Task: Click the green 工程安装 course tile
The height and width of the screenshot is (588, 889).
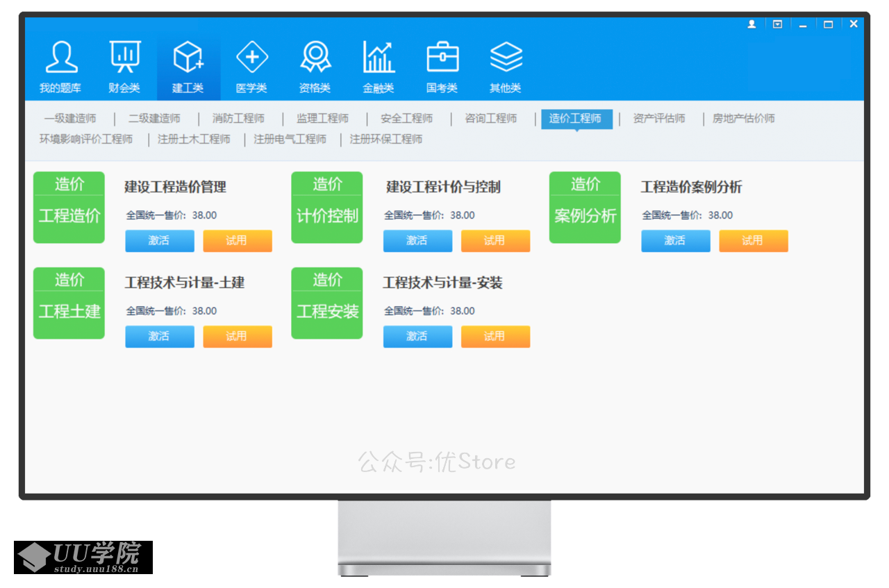Action: [327, 303]
